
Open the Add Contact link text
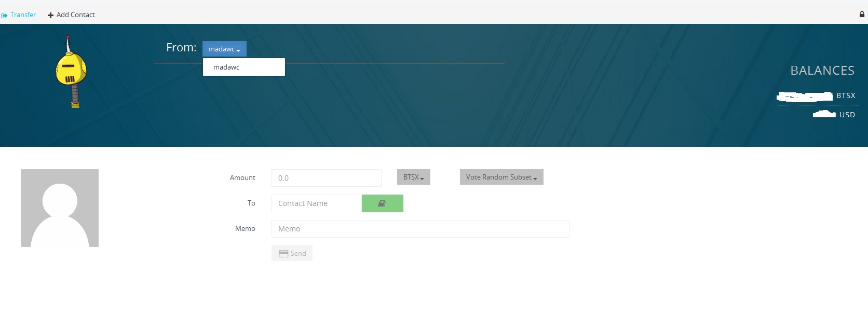[x=76, y=15]
